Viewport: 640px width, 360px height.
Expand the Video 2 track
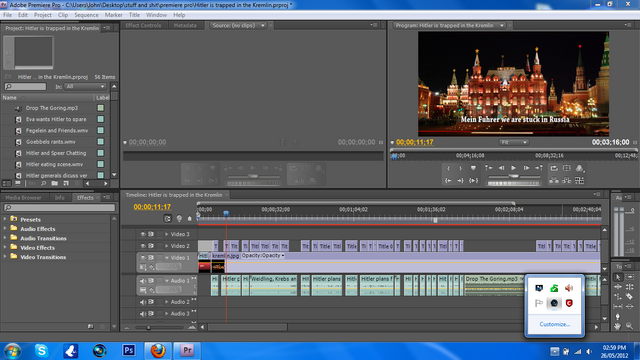point(167,246)
